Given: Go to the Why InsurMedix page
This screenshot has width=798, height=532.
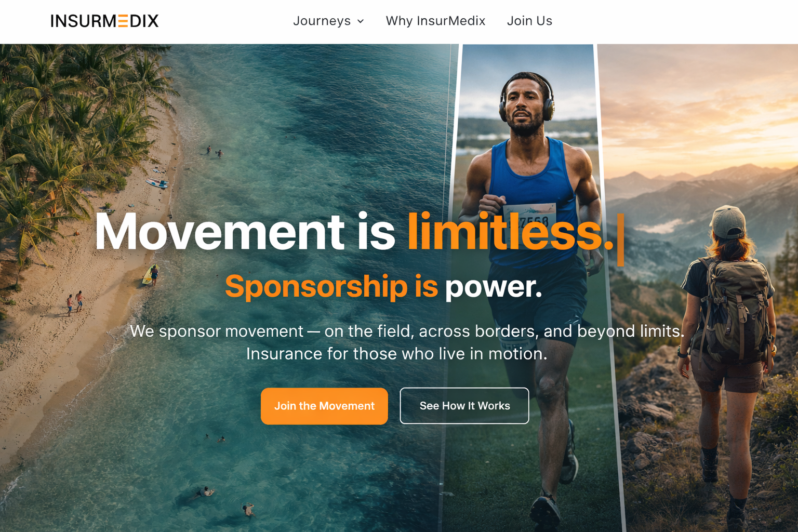Looking at the screenshot, I should pos(435,21).
